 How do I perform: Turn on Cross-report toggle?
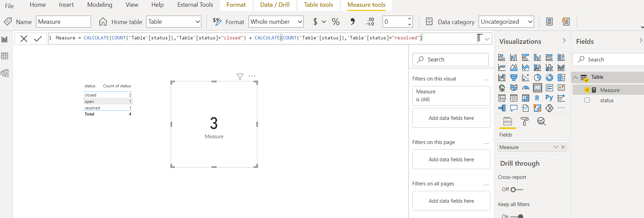517,189
